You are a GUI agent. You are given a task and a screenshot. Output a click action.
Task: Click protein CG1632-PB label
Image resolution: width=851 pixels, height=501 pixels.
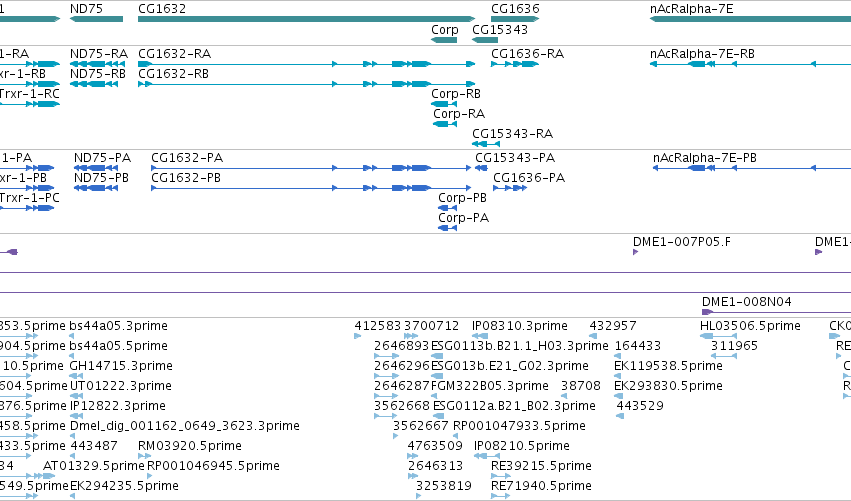[x=186, y=178]
